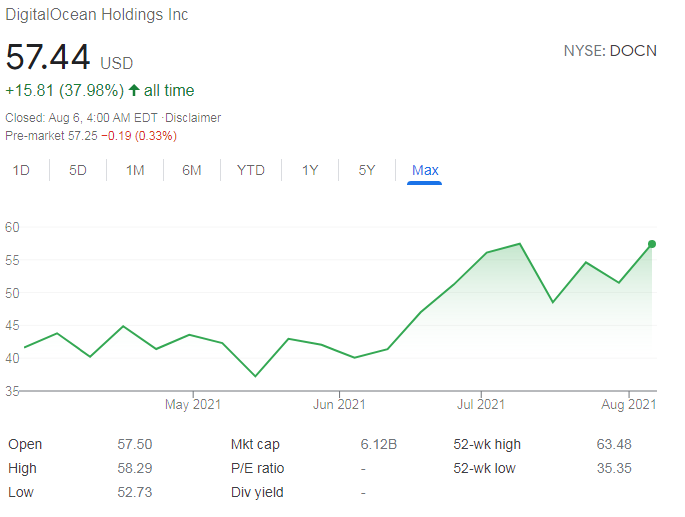The width and height of the screenshot is (685, 517).
Task: Select the Max range tab
Action: 425,170
